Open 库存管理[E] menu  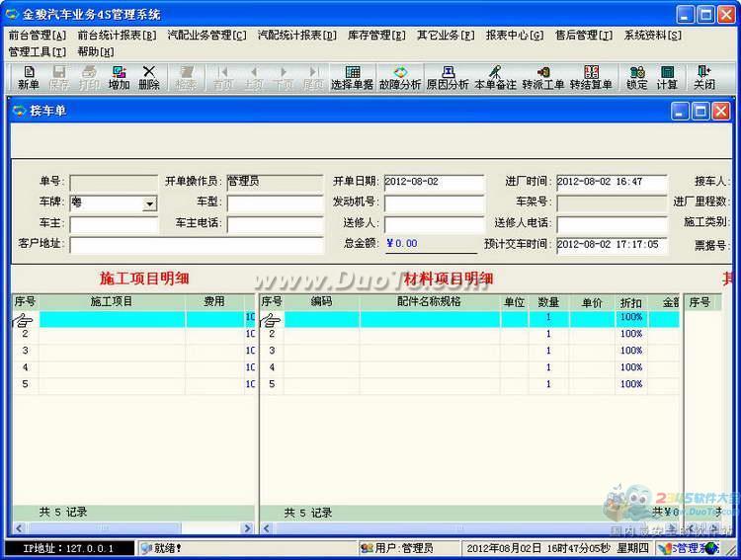pos(376,35)
